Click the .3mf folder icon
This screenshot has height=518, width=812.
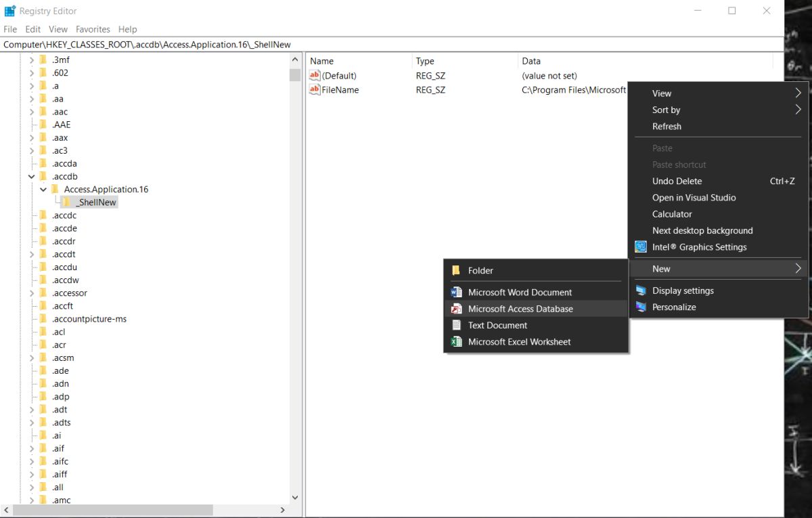pyautogui.click(x=43, y=60)
